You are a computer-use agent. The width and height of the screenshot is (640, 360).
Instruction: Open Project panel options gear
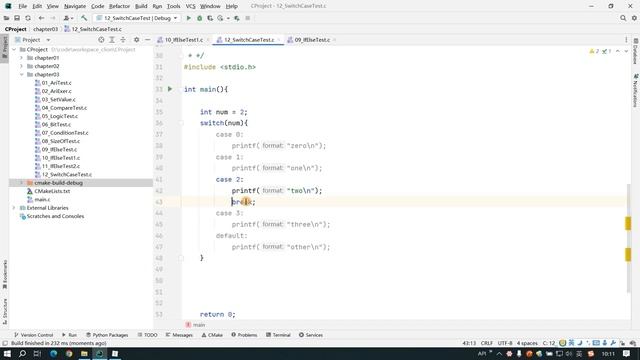coord(136,40)
